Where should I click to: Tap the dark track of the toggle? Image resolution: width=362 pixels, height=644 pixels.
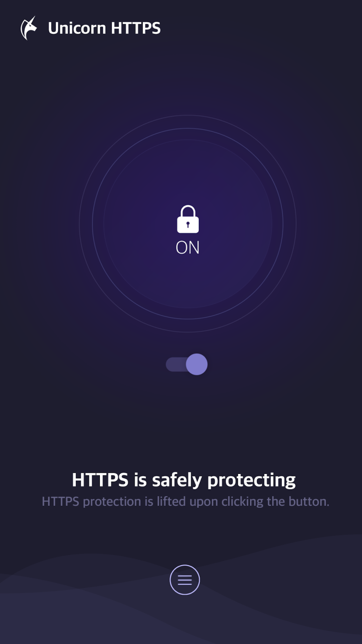pos(176,364)
